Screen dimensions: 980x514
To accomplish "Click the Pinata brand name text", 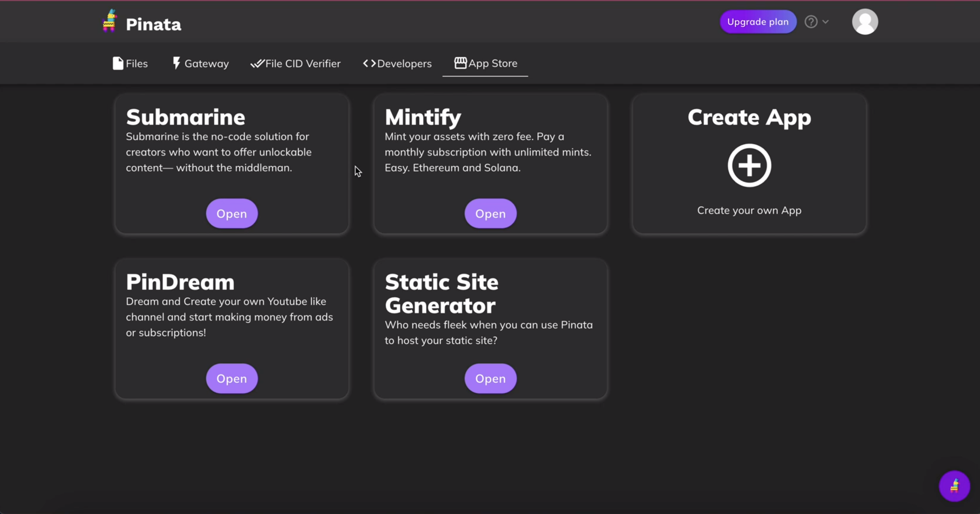I will [154, 24].
